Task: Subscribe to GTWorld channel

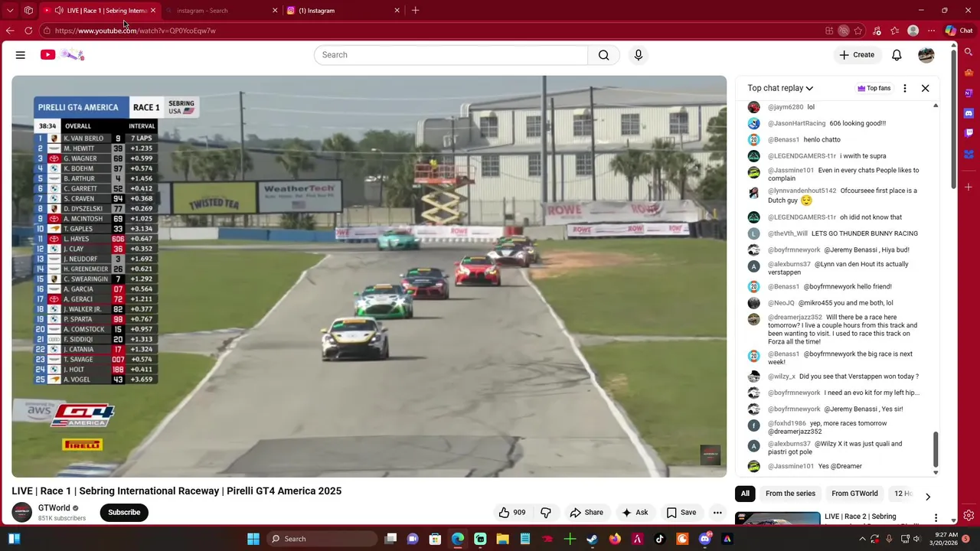Action: pos(124,513)
